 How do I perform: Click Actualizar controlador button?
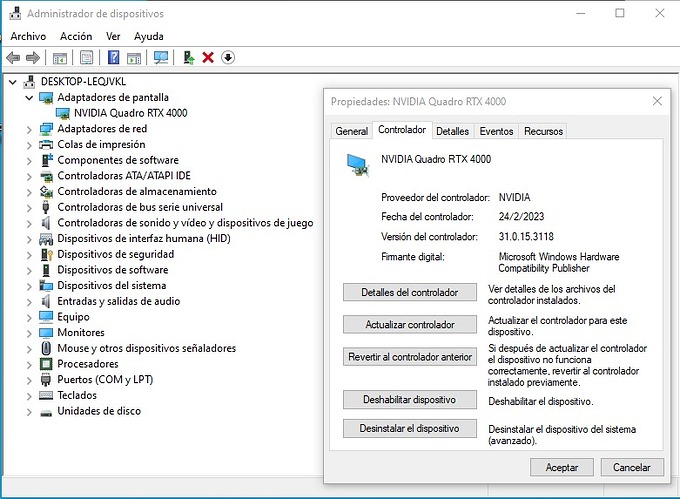coord(410,324)
